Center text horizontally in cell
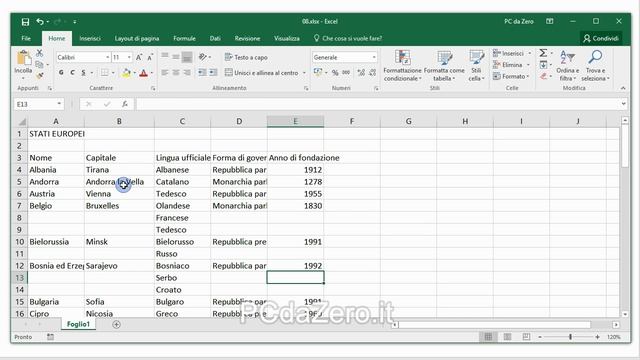The height and width of the screenshot is (360, 640). pyautogui.click(x=176, y=73)
